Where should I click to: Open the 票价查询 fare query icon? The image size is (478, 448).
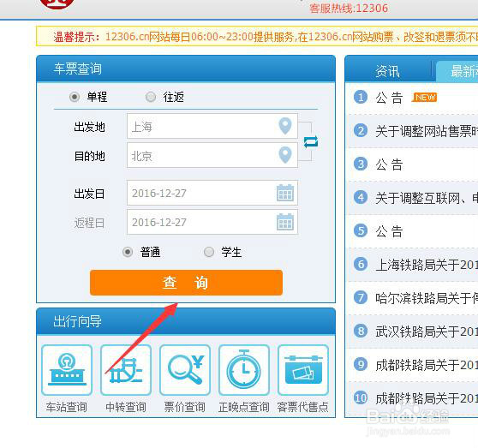185,370
